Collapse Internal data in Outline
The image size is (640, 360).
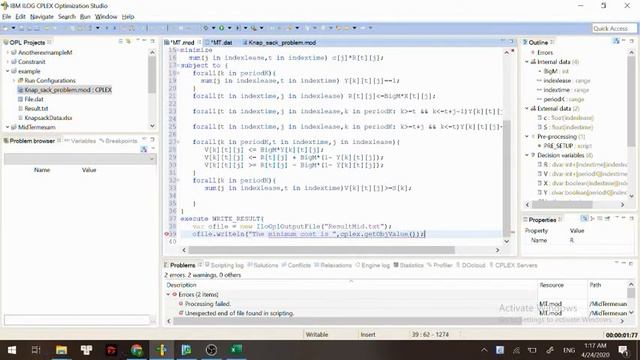pos(527,62)
